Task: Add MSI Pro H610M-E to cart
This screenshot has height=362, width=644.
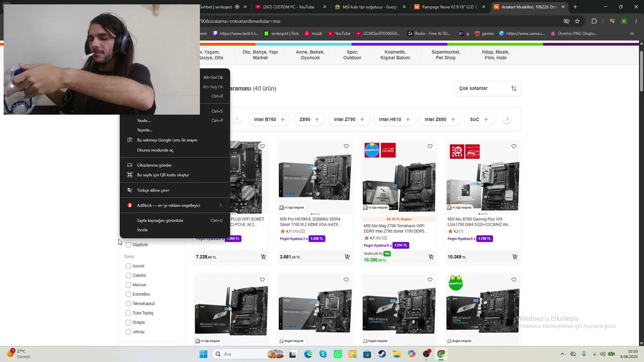Action: click(x=347, y=257)
